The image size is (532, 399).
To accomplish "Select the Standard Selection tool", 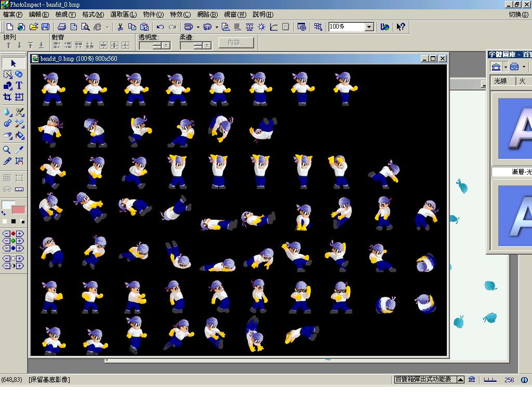I will (7, 74).
